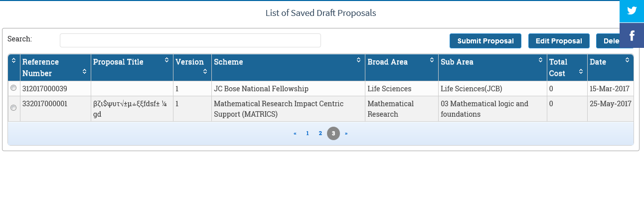Viewport: 644px width, 197px height.
Task: Sort by Scheme column arrows
Action: pos(358,60)
